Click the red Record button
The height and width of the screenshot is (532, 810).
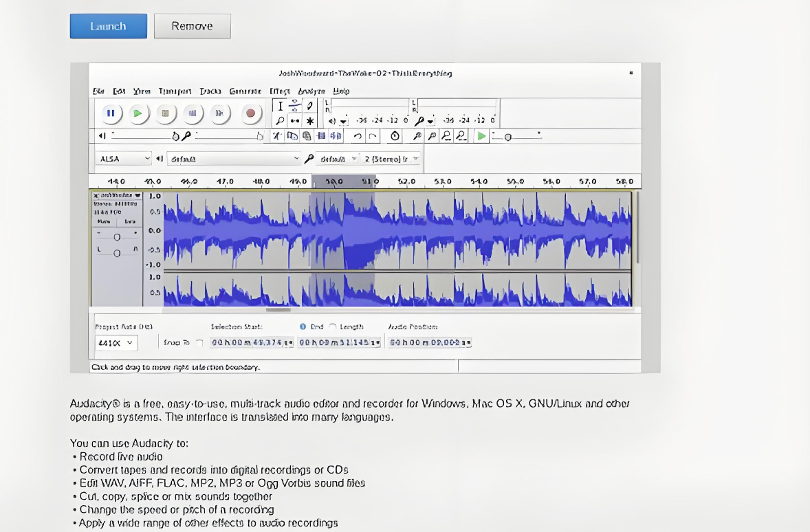tap(250, 113)
